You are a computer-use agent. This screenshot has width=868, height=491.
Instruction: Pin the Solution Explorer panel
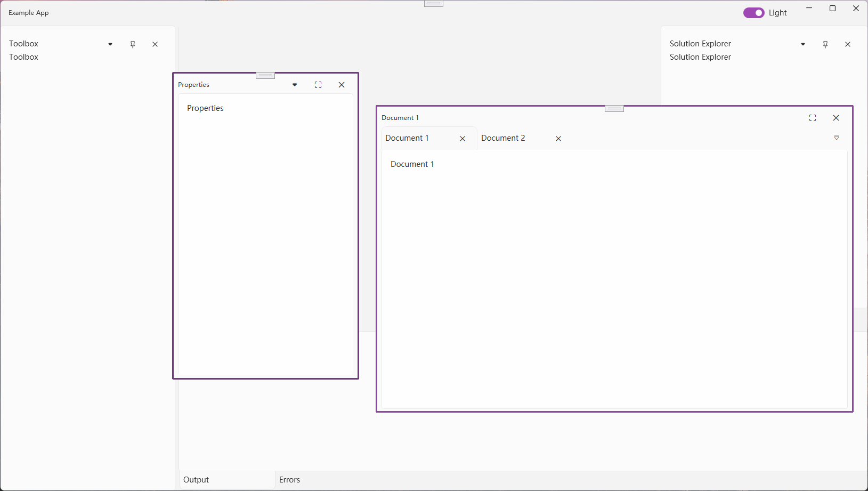pos(825,44)
